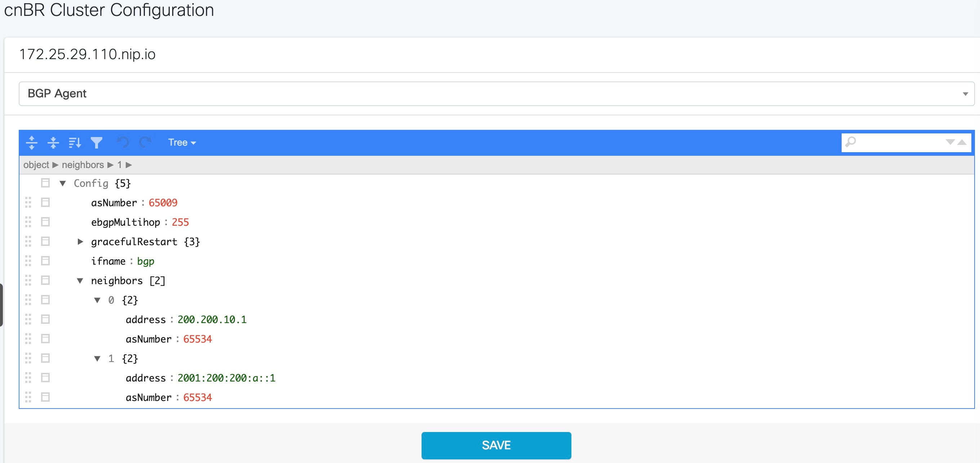This screenshot has height=463, width=980.
Task: Jump to previous search result arrow
Action: coord(962,142)
